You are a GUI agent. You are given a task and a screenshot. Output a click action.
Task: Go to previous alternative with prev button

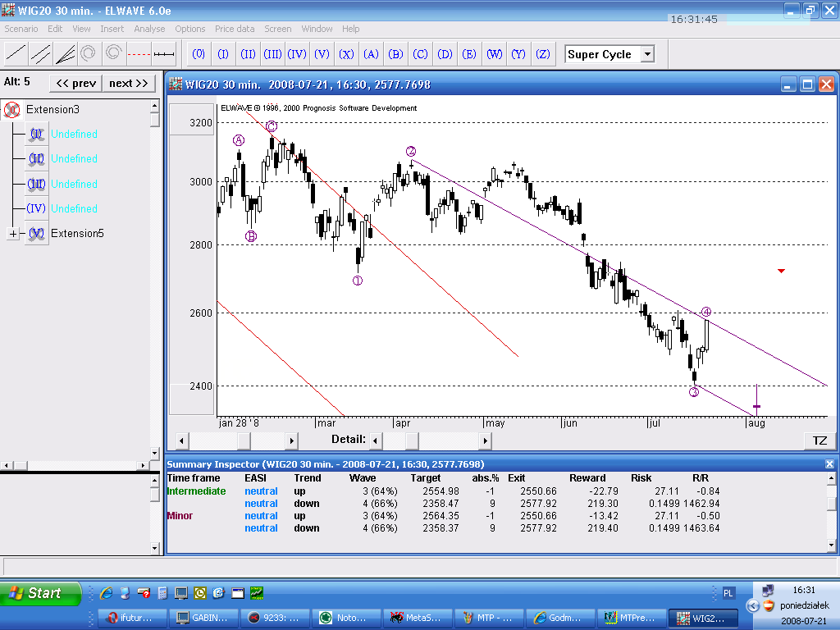[x=75, y=83]
